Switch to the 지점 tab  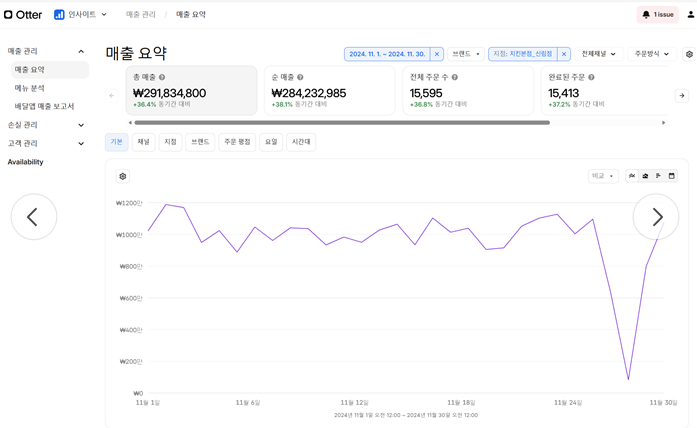pyautogui.click(x=170, y=142)
